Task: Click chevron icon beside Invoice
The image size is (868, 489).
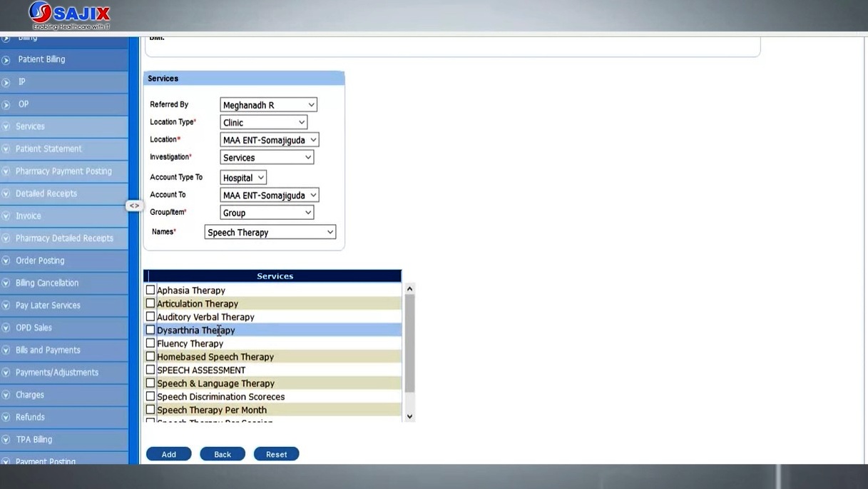Action: pos(6,216)
